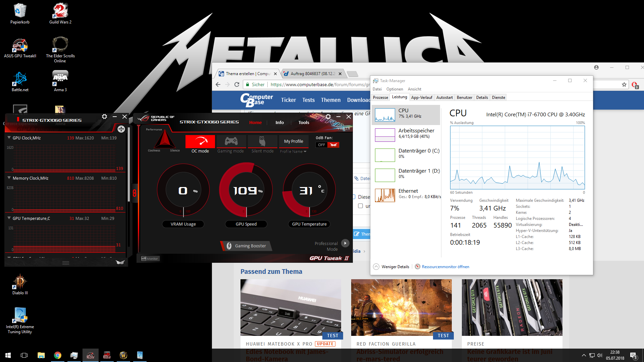Toggle the 0dB Fan switch

[x=327, y=145]
